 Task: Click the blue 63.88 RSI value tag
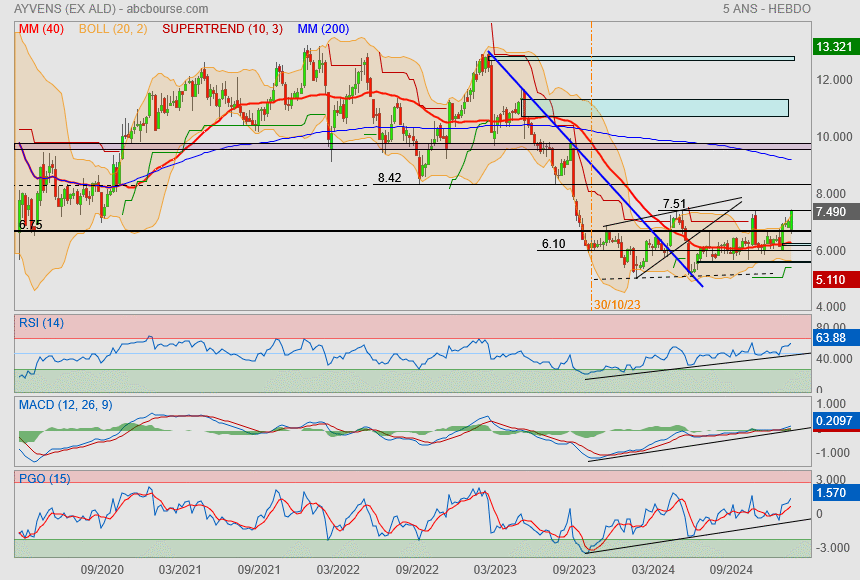tap(832, 339)
